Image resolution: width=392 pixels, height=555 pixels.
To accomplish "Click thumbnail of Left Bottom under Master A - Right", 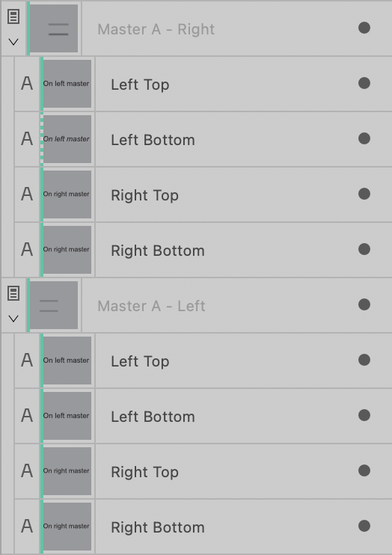I will click(x=67, y=139).
